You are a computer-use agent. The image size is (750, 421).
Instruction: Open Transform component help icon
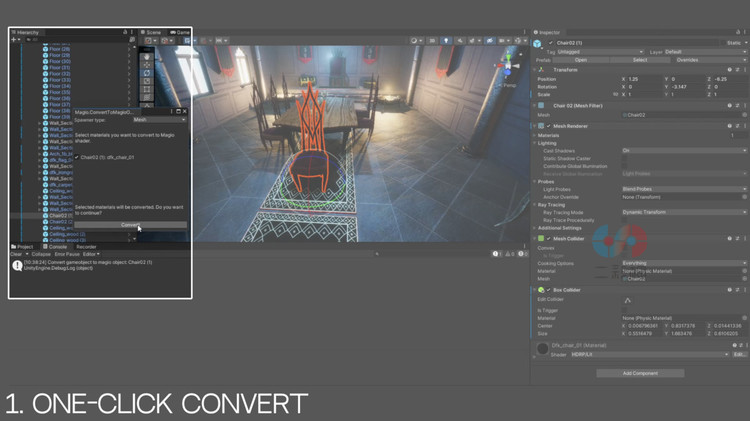729,70
